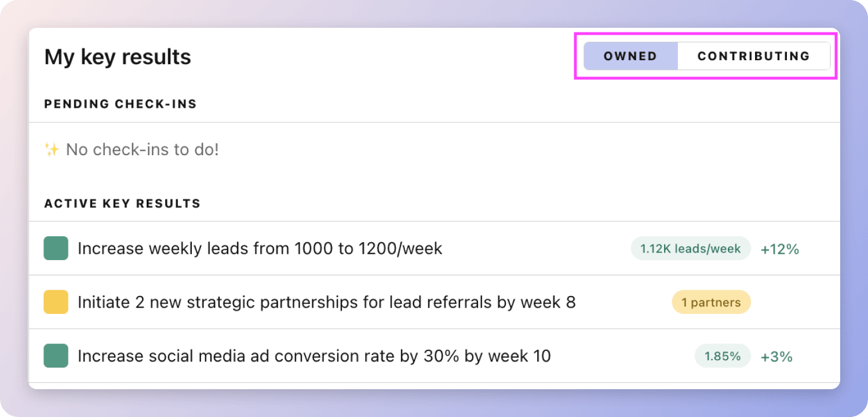Image resolution: width=868 pixels, height=417 pixels.
Task: Open the 'Initiate 2 new strategic partnerships' result
Action: tap(326, 302)
